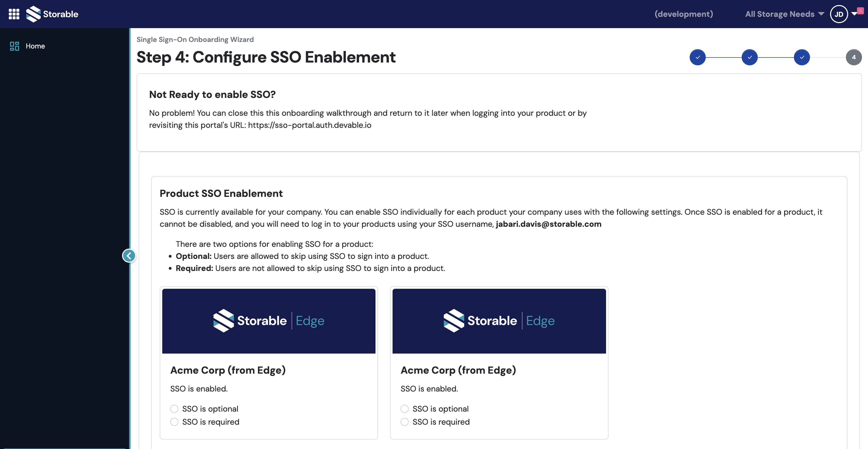The image size is (868, 449).
Task: Click the pink notification badge top right
Action: (x=860, y=11)
